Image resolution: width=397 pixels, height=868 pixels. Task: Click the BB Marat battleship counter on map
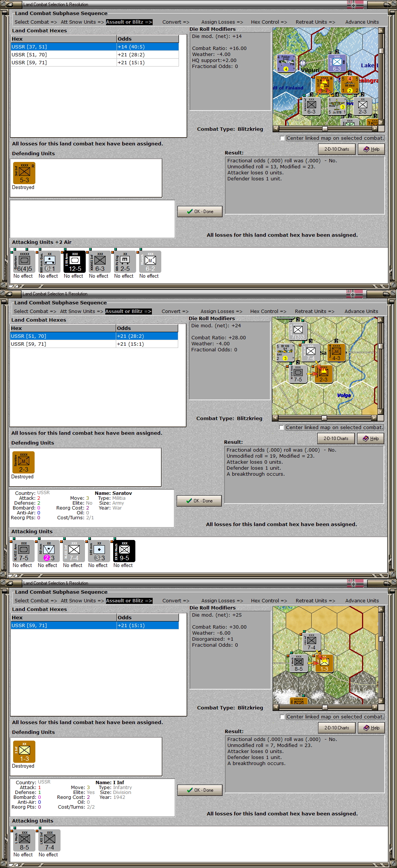[x=350, y=85]
